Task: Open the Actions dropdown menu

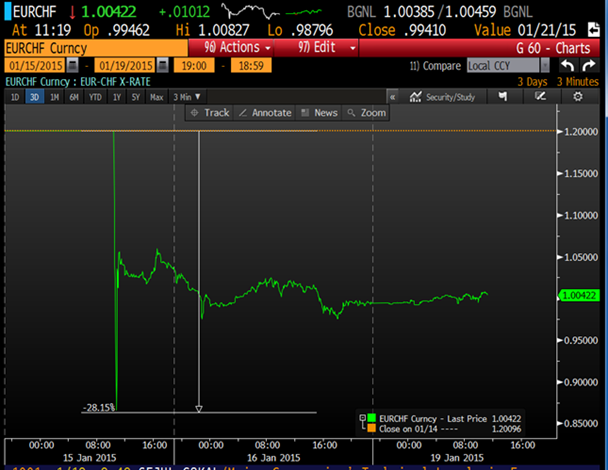Action: pos(238,48)
